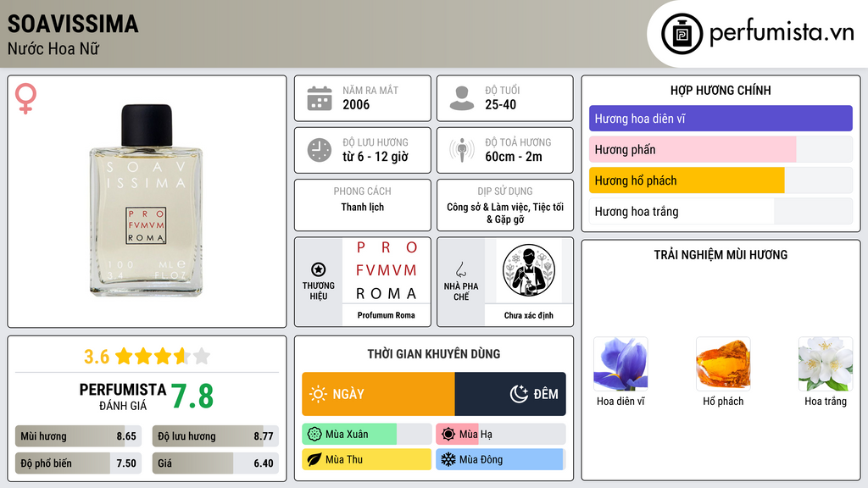Click the clock icon for Độ Lưu Hương
Screen dimensions: 868x488
(320, 150)
